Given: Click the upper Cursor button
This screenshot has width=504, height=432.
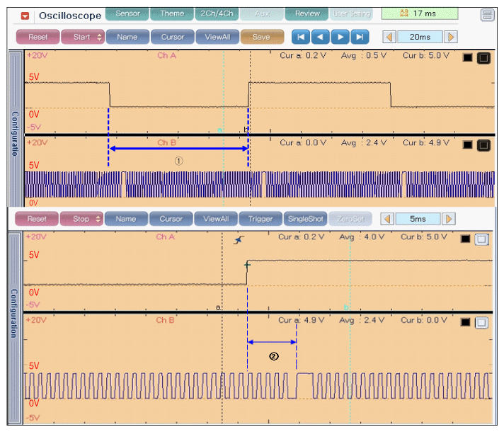Looking at the screenshot, I should (x=173, y=37).
